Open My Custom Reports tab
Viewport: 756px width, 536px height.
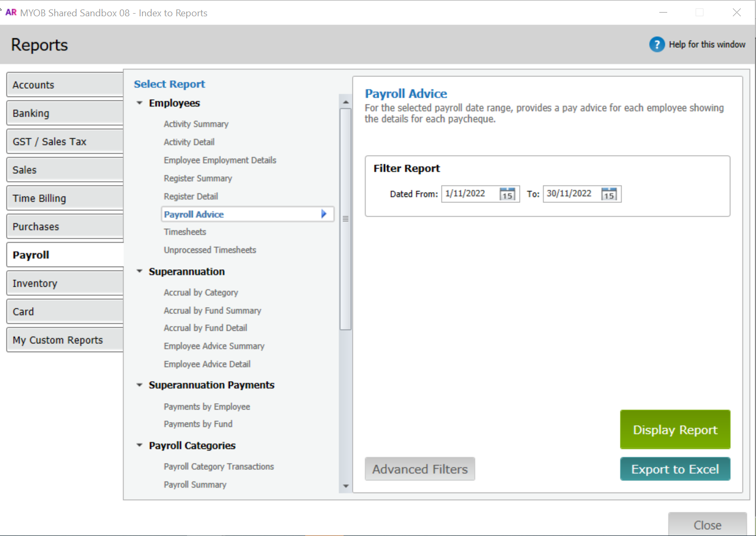[65, 340]
